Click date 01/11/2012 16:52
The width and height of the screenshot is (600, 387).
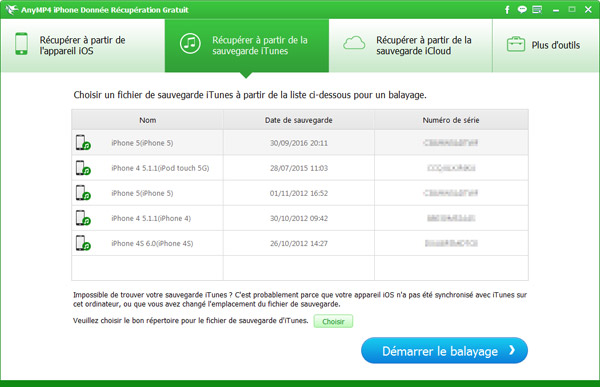pos(299,193)
